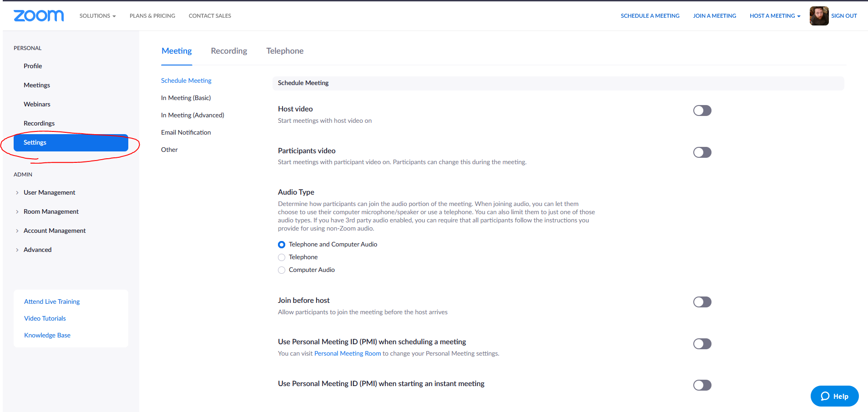Open the Personal Meeting Room link
The image size is (868, 412).
348,353
